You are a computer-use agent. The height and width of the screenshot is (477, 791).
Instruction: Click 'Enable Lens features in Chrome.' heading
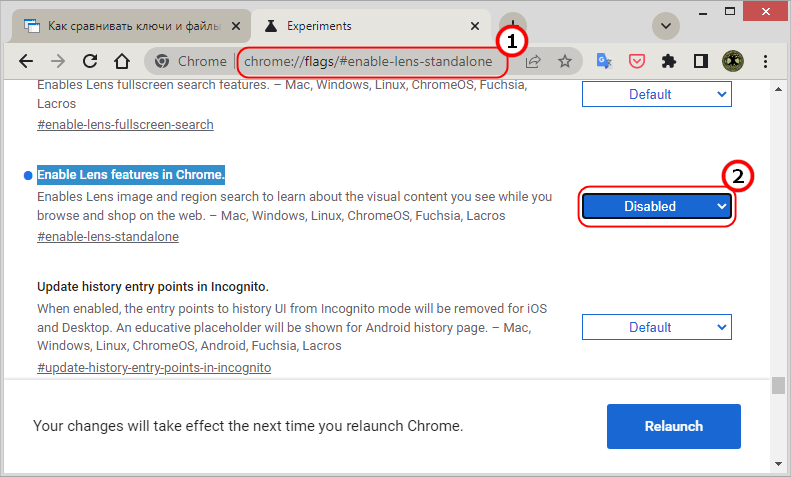(x=131, y=174)
